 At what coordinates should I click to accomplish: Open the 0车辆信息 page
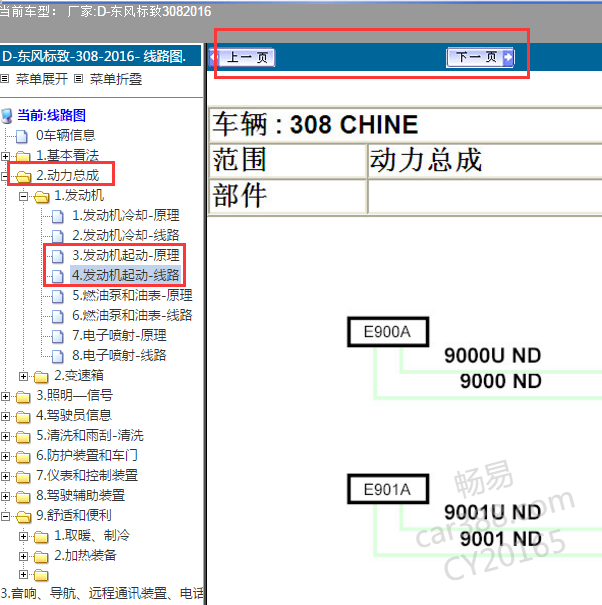point(65,135)
